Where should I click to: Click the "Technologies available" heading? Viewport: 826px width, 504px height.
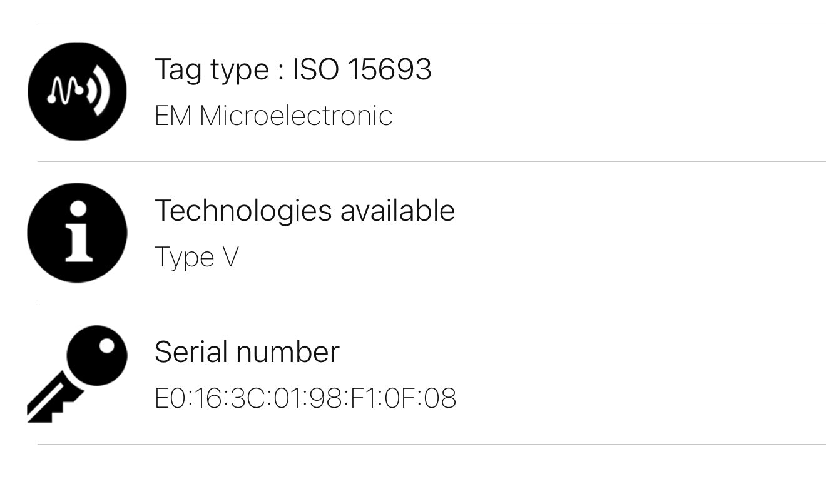304,210
